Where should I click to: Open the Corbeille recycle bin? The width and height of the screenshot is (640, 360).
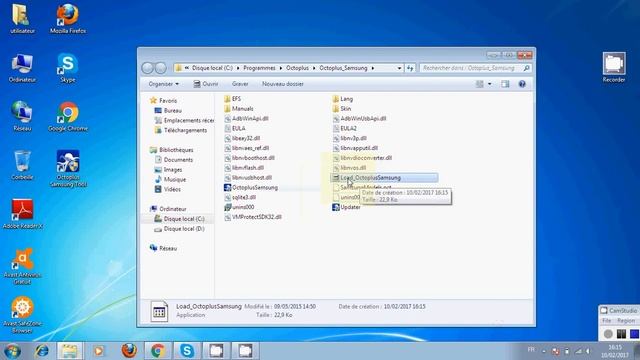click(22, 165)
